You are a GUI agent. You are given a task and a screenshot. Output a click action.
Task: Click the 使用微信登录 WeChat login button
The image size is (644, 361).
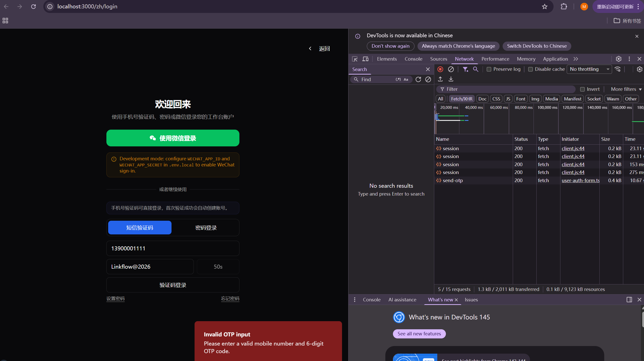(x=173, y=138)
